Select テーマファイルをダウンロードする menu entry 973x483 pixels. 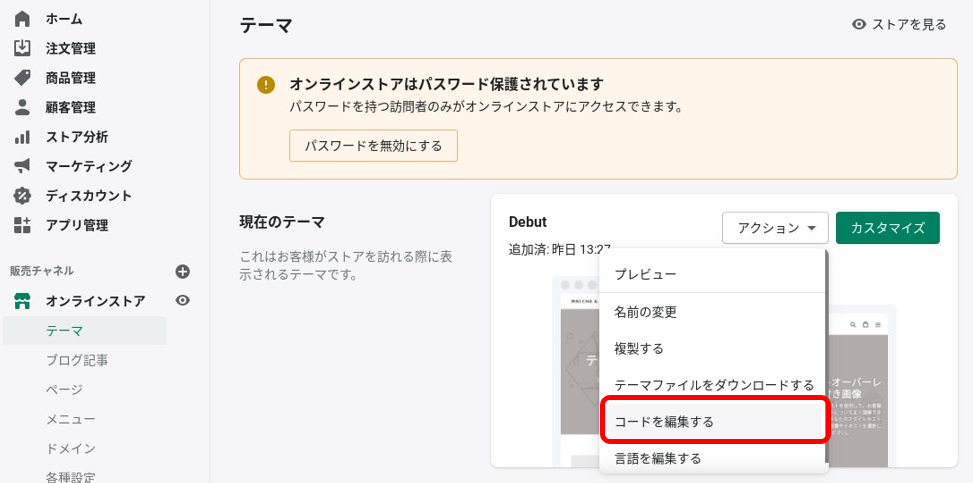coord(713,386)
